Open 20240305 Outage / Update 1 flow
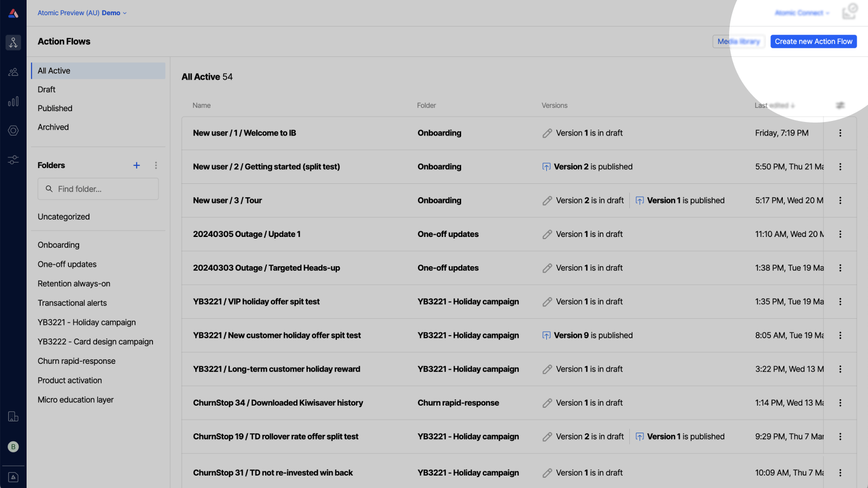Viewport: 868px width, 488px height. tap(247, 234)
